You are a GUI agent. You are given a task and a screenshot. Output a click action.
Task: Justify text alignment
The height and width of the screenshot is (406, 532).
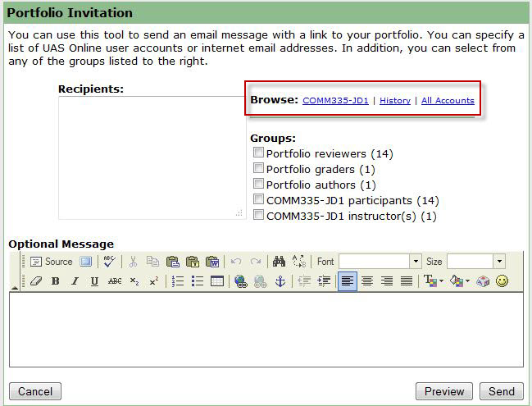[x=407, y=281]
